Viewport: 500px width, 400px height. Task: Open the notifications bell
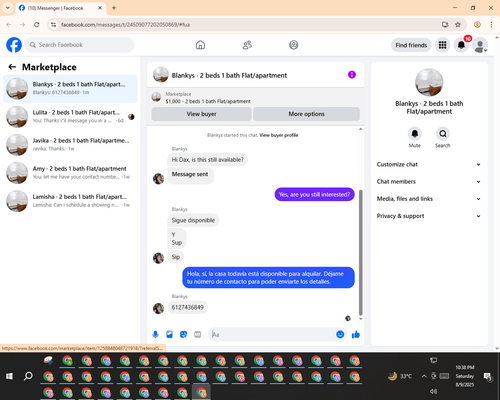(x=461, y=45)
